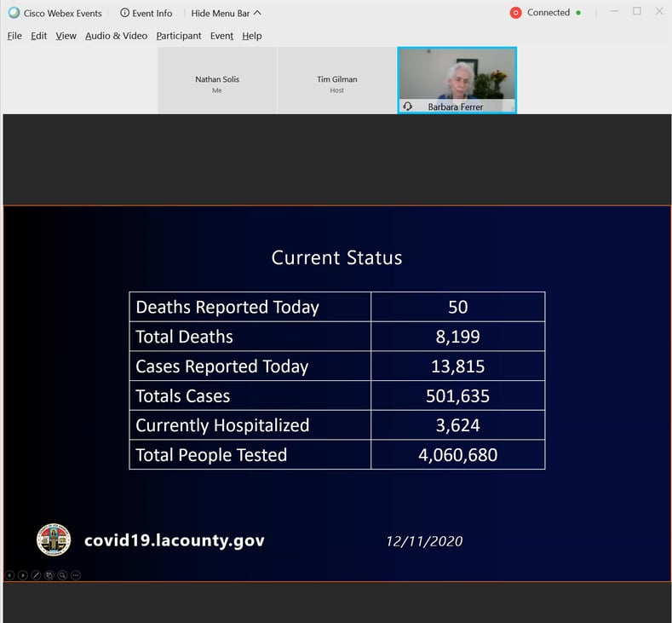Select Nathan Solis participant tile

[217, 80]
